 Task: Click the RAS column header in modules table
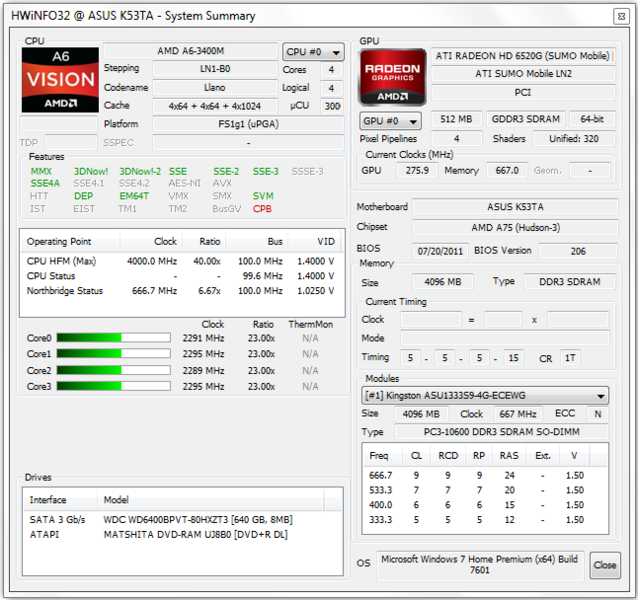coord(509,455)
